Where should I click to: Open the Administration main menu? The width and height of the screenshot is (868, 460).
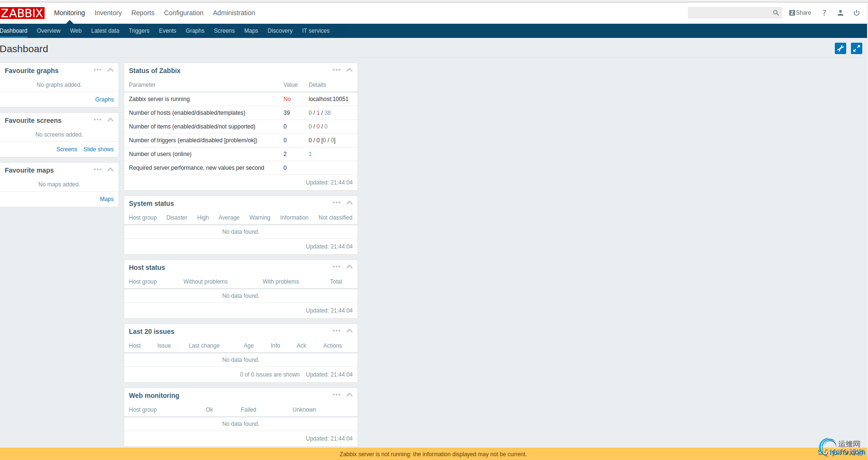234,13
